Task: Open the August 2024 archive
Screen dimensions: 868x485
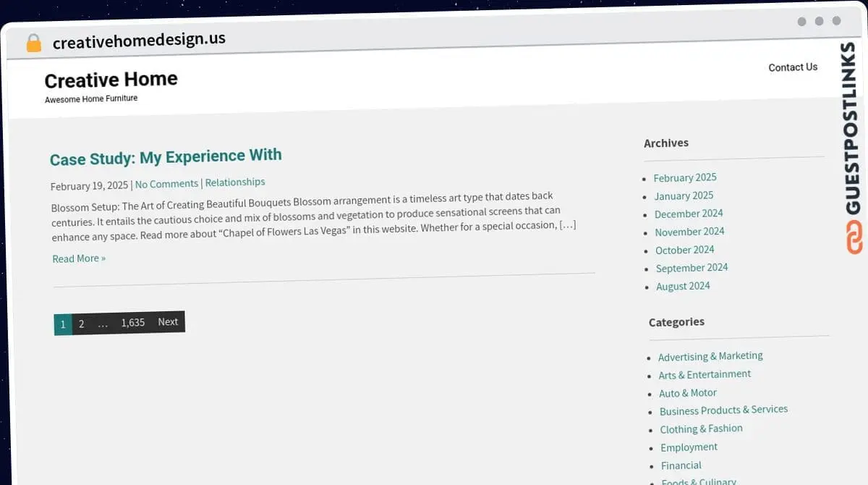Action: click(x=683, y=286)
